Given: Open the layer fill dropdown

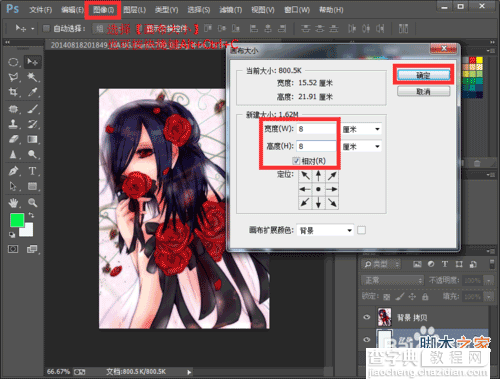Looking at the screenshot, I should [x=489, y=296].
